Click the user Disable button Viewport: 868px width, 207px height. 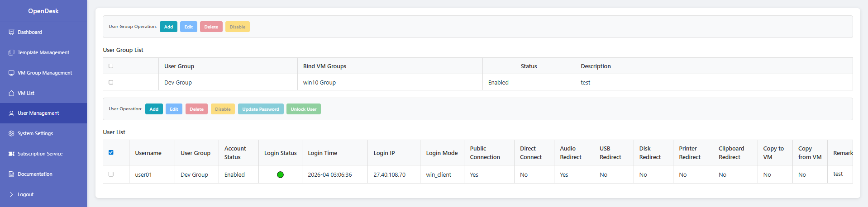223,109
